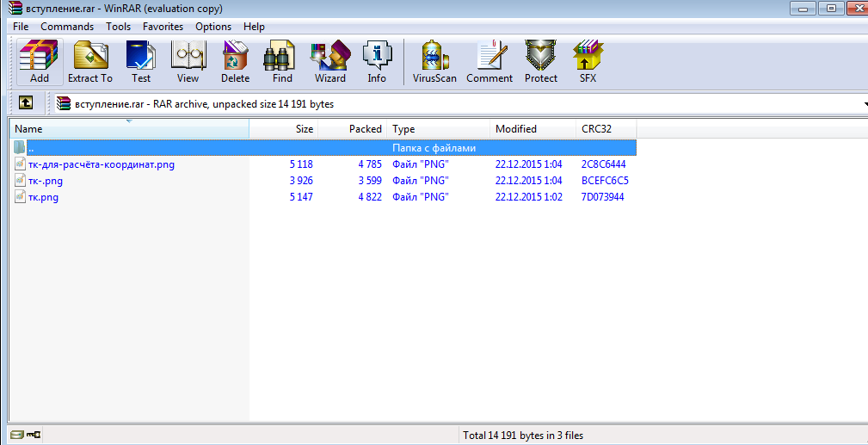Viewport: 868px width, 445px height.
Task: Sort by the Modified column header
Action: 533,129
